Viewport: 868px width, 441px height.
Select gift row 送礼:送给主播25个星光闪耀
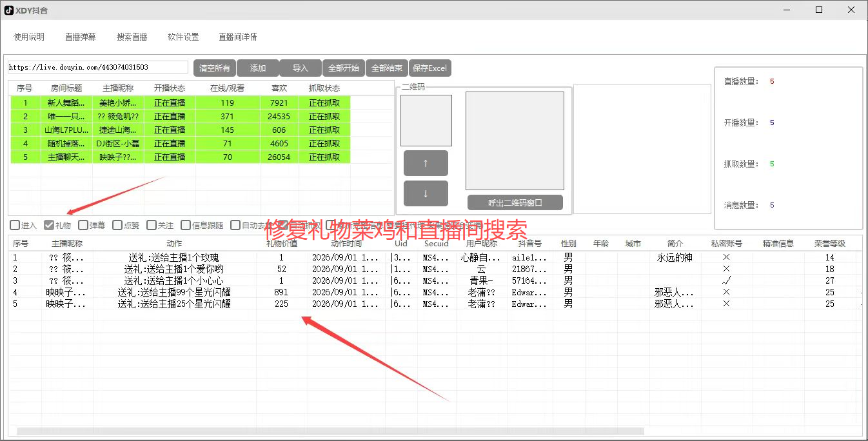436,304
